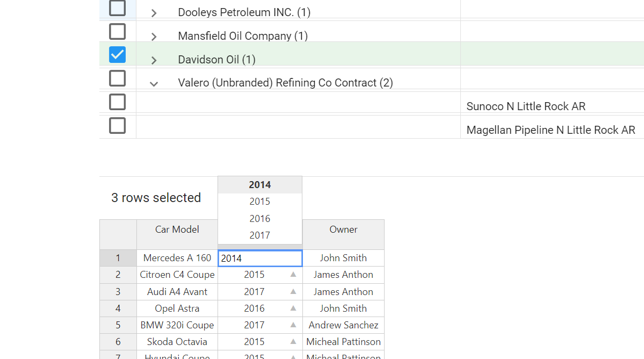
Task: Open year dropdown arrow for Audi A4 Avant
Action: pos(293,292)
